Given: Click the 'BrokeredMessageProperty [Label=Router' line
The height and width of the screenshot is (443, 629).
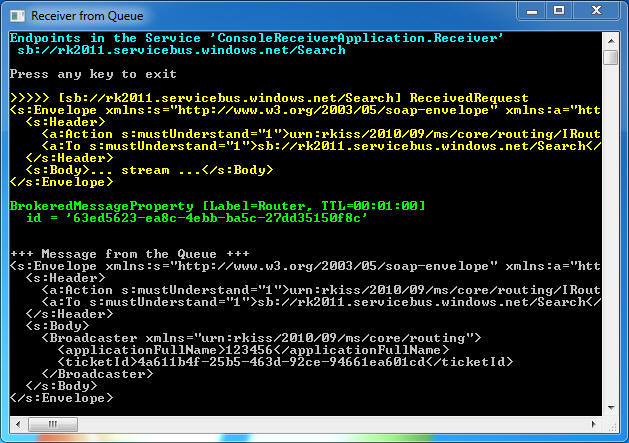Looking at the screenshot, I should click(x=217, y=206).
